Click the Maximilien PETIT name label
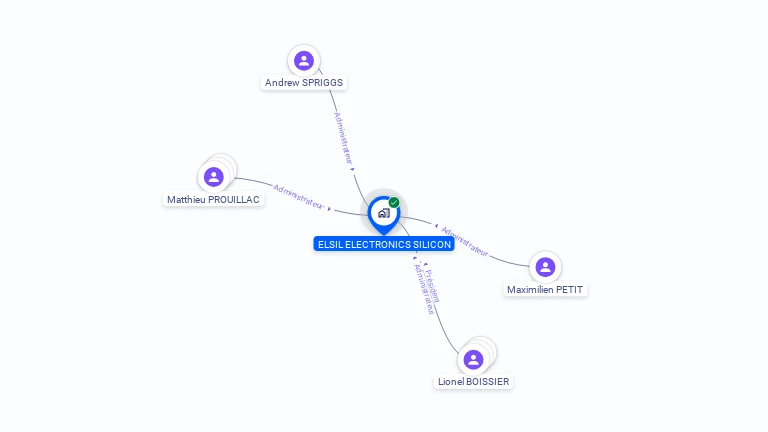The image size is (768, 432). tap(545, 289)
